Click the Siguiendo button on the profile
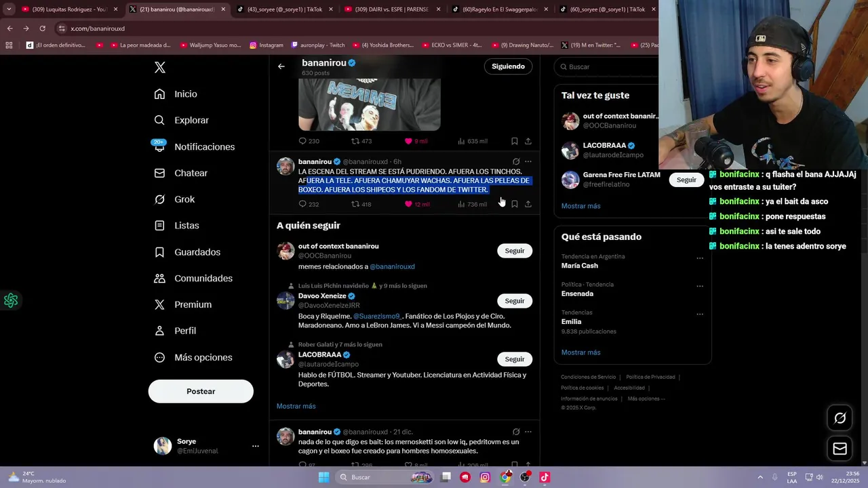 508,66
